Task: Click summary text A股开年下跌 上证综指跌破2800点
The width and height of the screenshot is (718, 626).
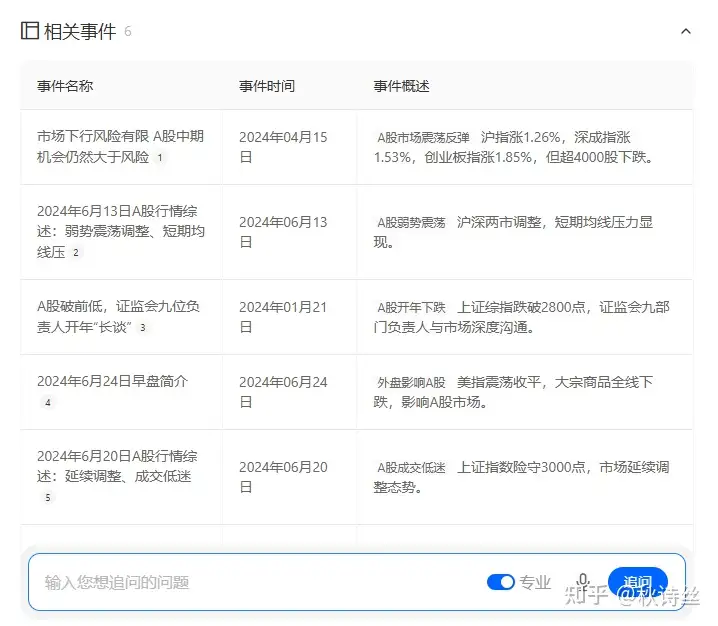Action: 522,316
